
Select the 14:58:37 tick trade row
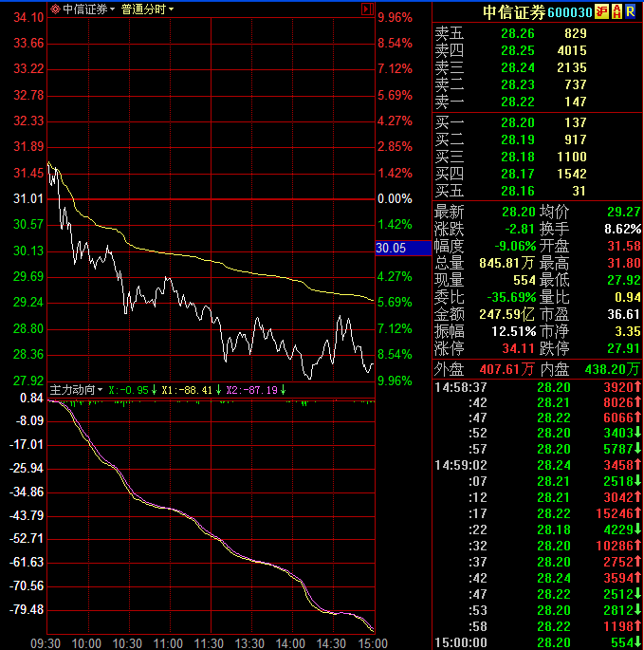[538, 387]
